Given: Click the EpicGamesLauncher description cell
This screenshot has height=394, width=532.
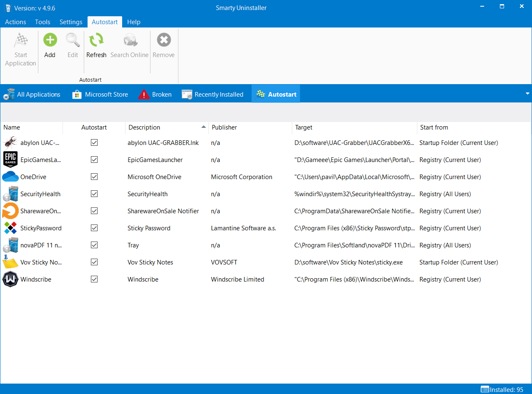Looking at the screenshot, I should pos(155,160).
